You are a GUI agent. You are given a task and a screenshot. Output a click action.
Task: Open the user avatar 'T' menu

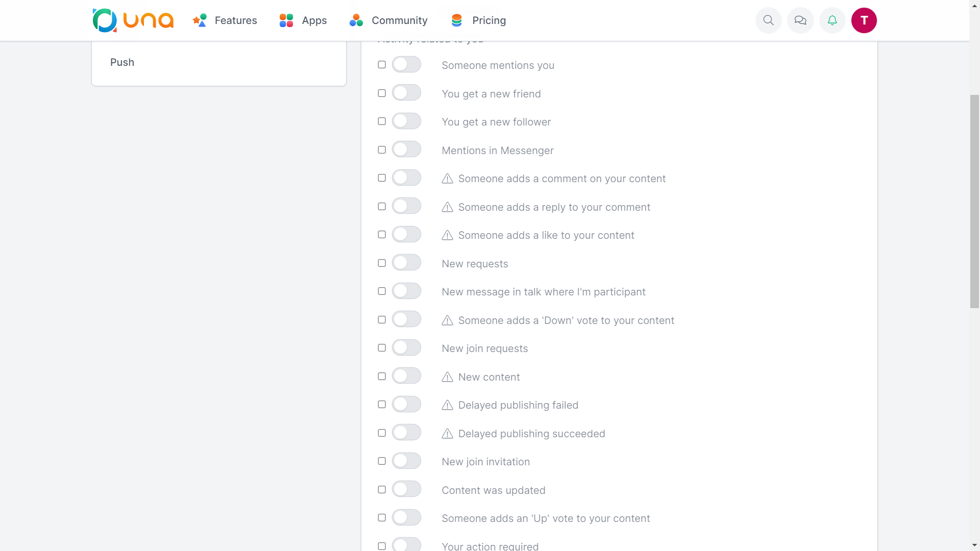tap(864, 20)
